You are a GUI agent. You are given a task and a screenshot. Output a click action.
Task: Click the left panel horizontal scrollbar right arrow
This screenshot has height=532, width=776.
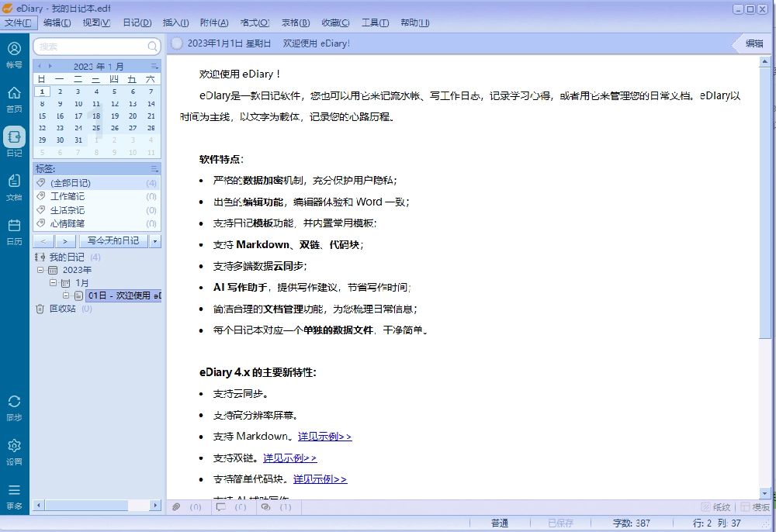[x=156, y=506]
